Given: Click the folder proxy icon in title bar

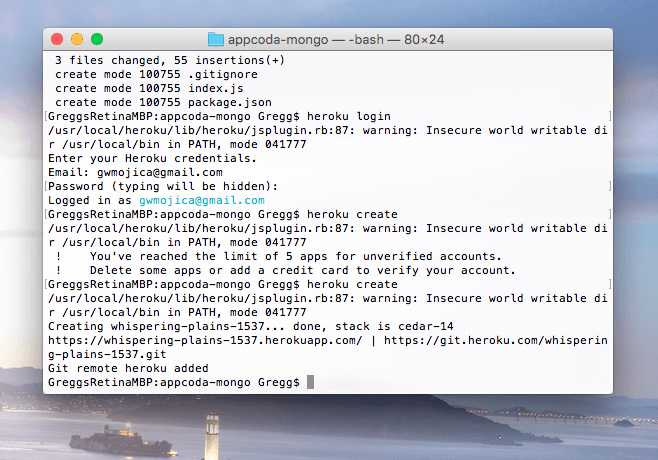Looking at the screenshot, I should 216,39.
